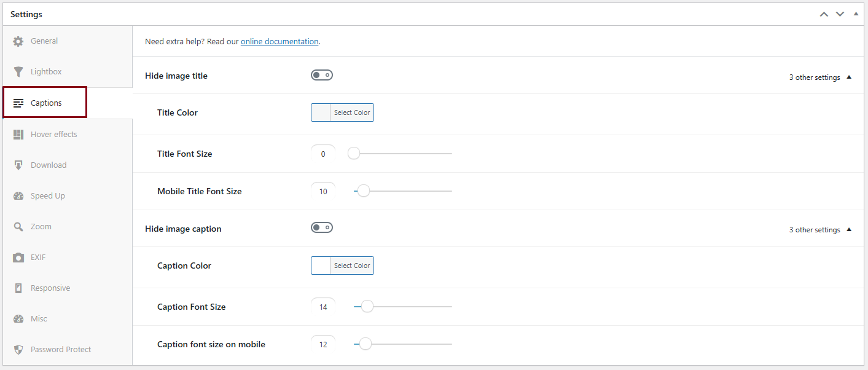This screenshot has height=370, width=868.
Task: Toggle the Hide image caption switch
Action: tap(322, 228)
